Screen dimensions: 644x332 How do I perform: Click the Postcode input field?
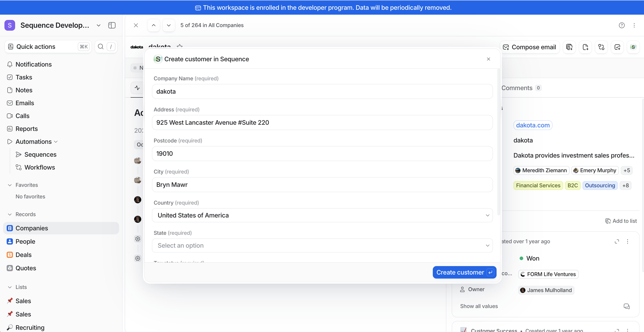click(322, 153)
